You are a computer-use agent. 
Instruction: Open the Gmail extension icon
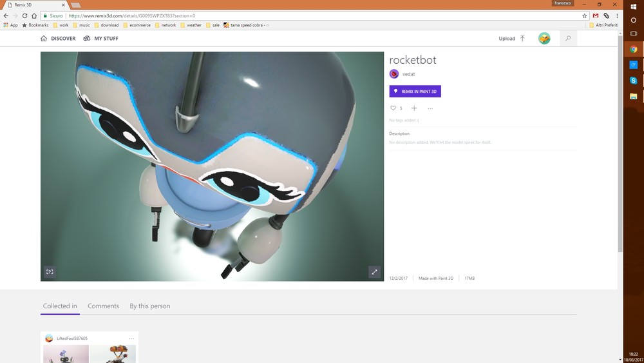(x=596, y=15)
